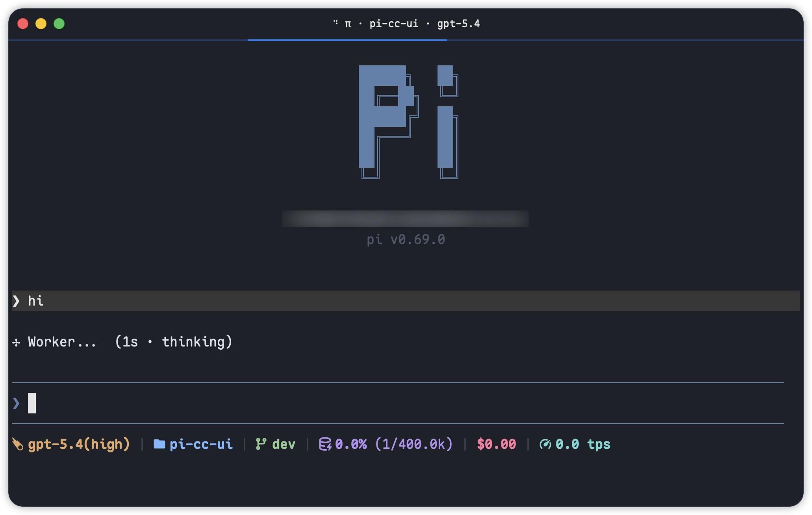Click the model tag icon beside gpt-5.4(high)

[x=18, y=444]
